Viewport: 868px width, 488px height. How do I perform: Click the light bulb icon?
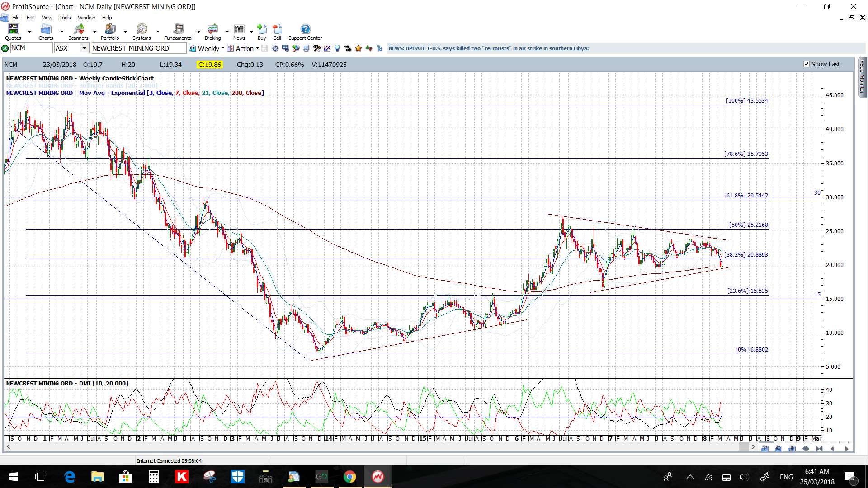[x=337, y=48]
